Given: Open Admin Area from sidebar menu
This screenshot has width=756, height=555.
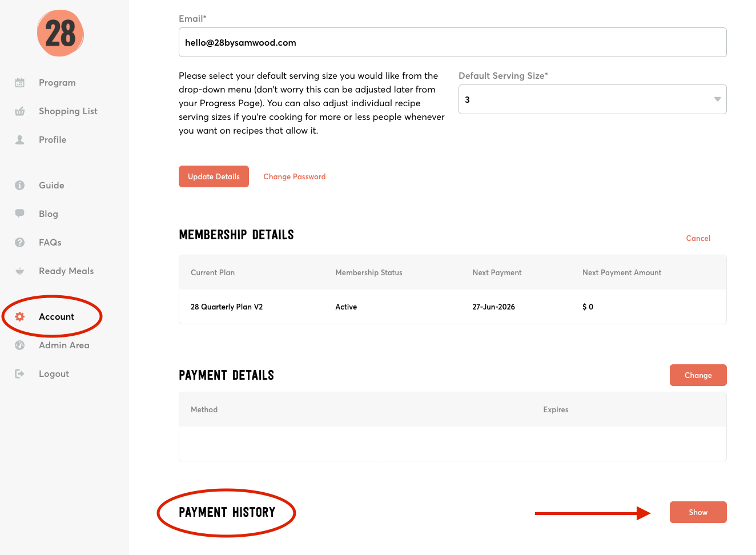Looking at the screenshot, I should point(64,345).
